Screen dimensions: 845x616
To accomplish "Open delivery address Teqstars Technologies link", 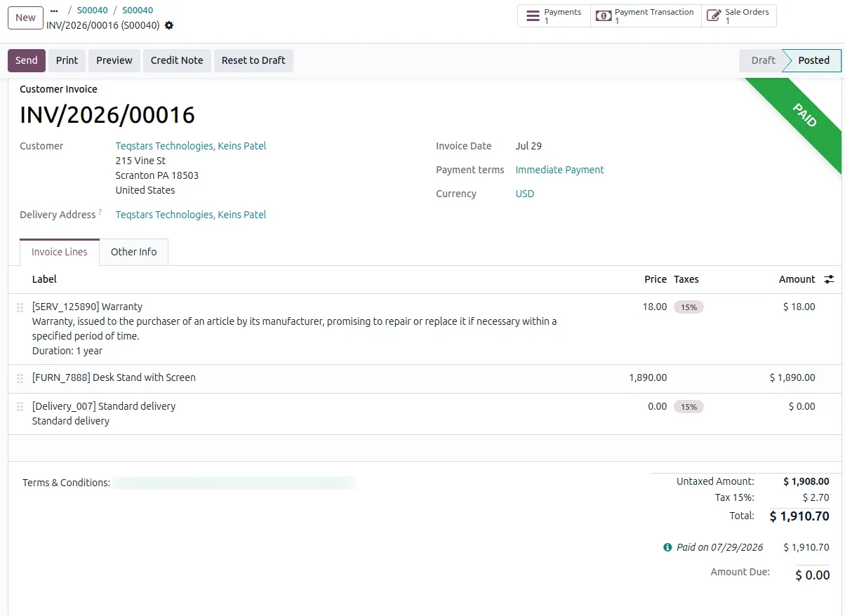I will [x=191, y=215].
